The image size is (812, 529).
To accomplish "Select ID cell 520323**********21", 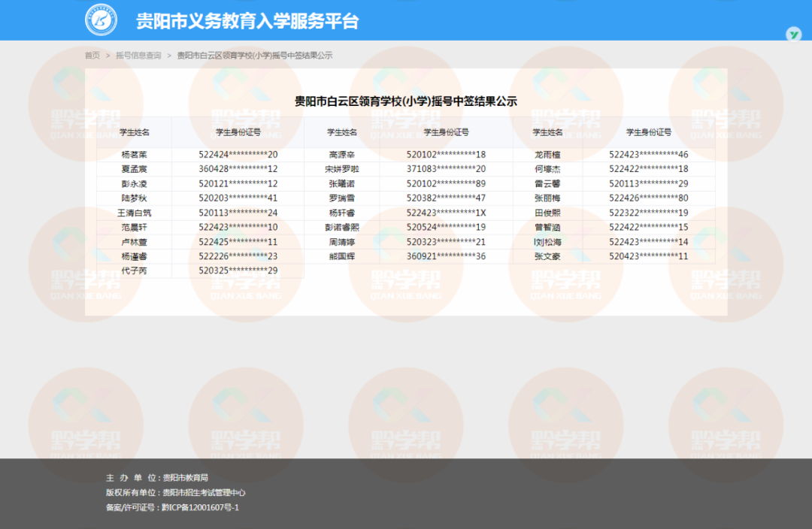I will pos(446,242).
